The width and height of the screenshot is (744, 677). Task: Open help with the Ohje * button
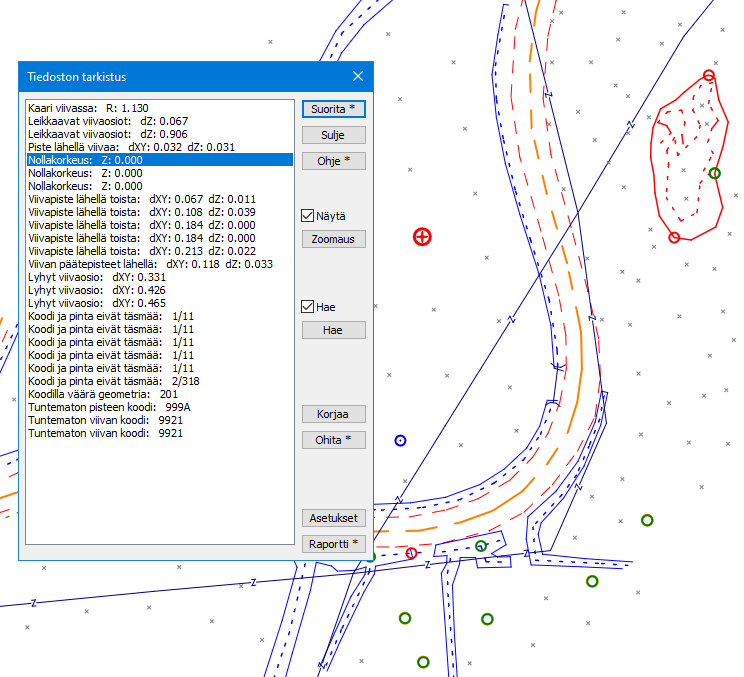pyautogui.click(x=333, y=160)
